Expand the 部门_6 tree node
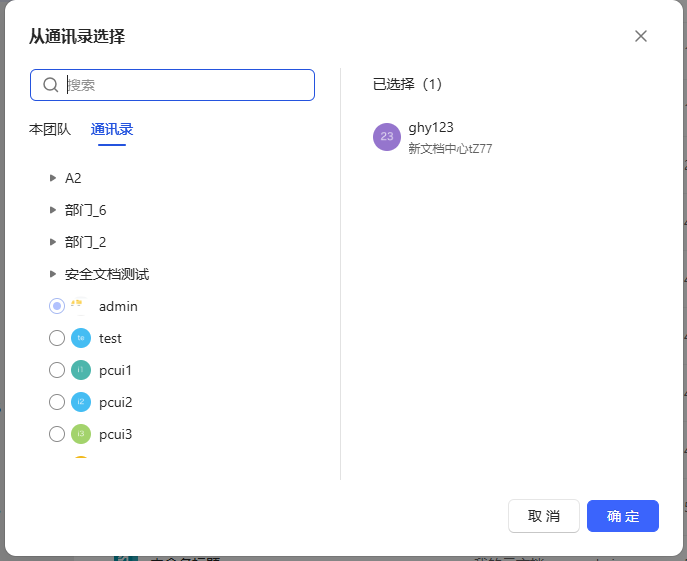687x561 pixels. click(53, 210)
